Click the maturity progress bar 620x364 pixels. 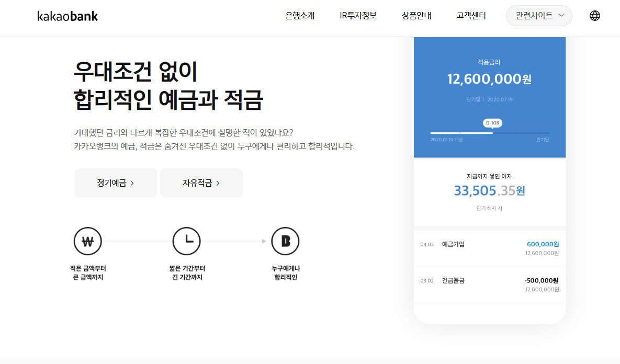[490, 133]
